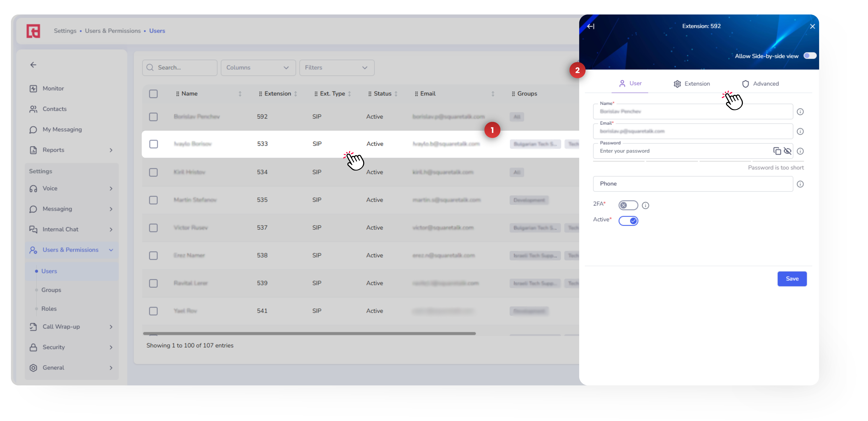The image size is (868, 421).
Task: Collapse panel with the back arrow icon
Action: (591, 26)
